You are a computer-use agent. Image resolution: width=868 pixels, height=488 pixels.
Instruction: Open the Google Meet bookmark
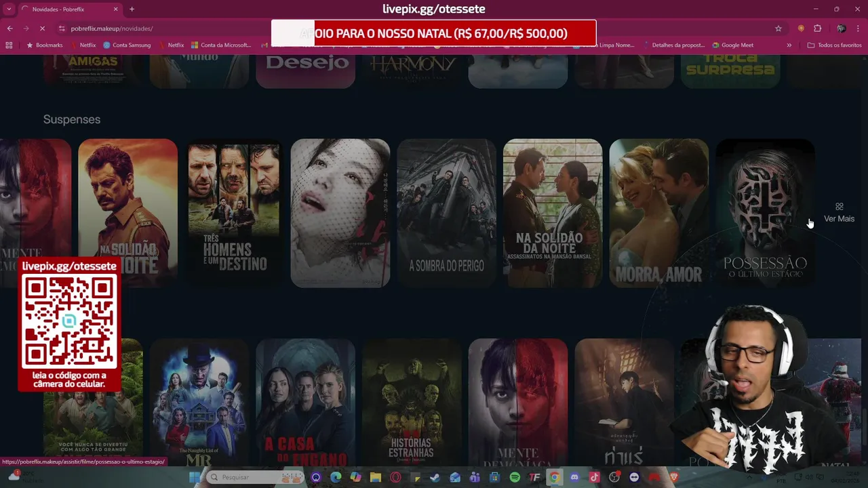(732, 45)
